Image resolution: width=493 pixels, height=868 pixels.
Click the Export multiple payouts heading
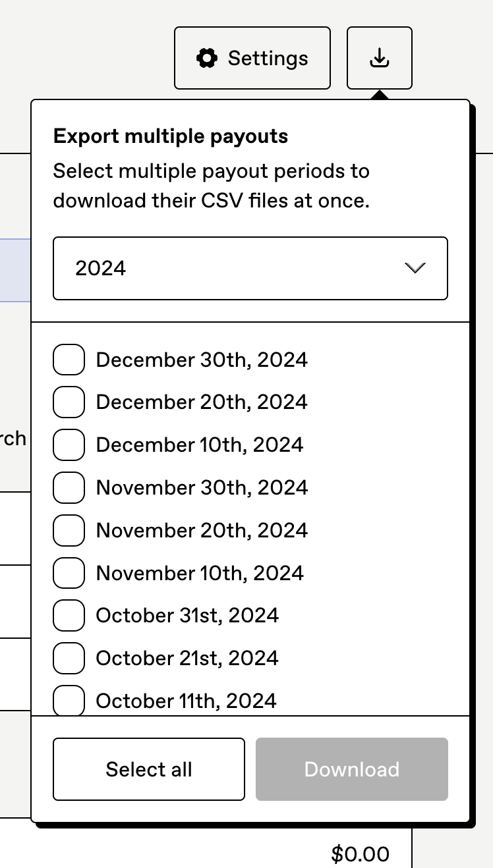(x=171, y=136)
